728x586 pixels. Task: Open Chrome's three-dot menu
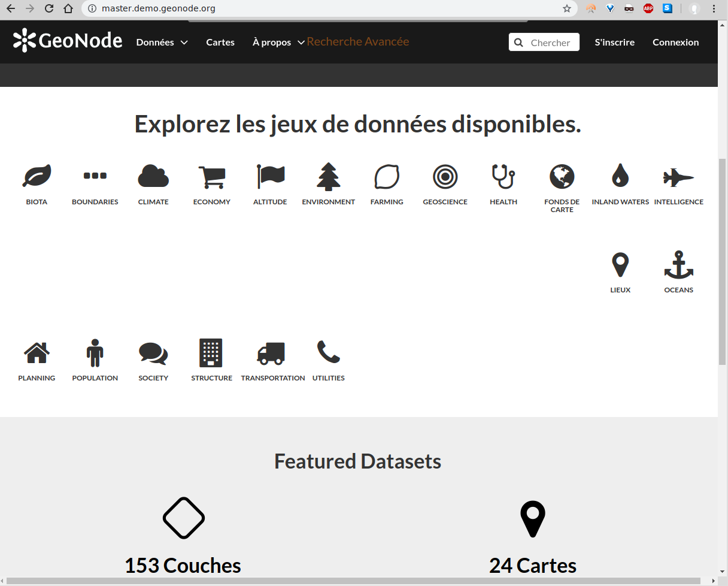[715, 8]
